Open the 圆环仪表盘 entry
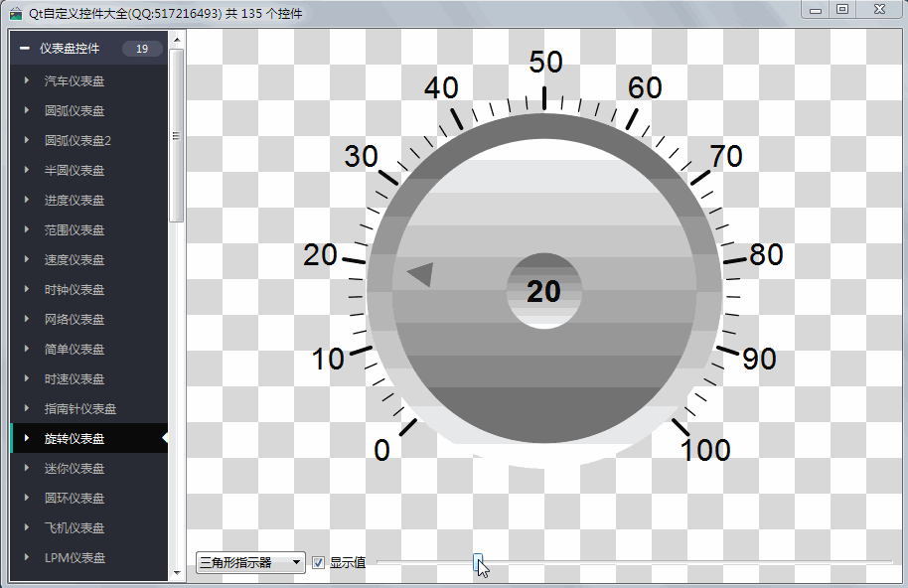The height and width of the screenshot is (588, 908). point(89,498)
